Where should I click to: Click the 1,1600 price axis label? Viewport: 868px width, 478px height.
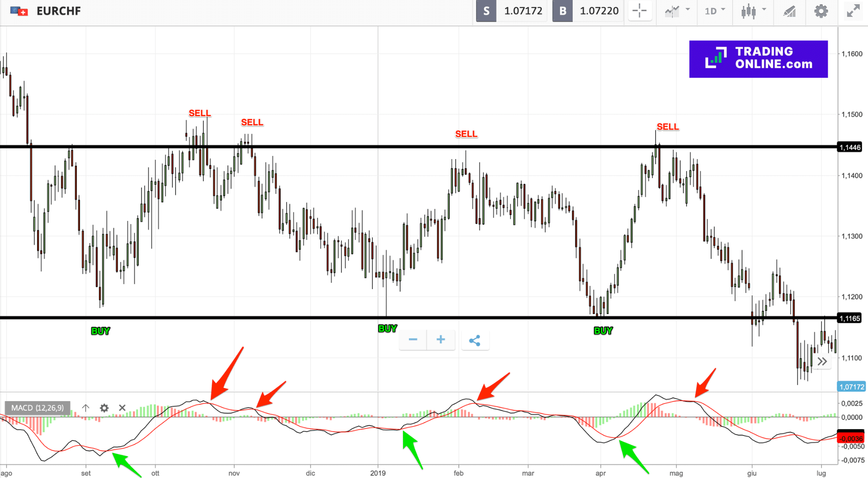[852, 54]
